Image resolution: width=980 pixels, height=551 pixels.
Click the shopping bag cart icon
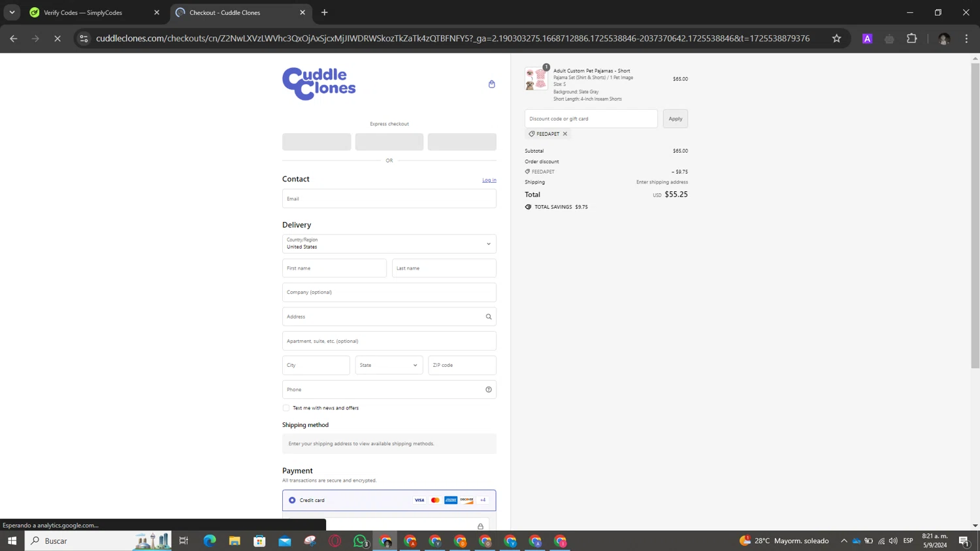click(491, 84)
